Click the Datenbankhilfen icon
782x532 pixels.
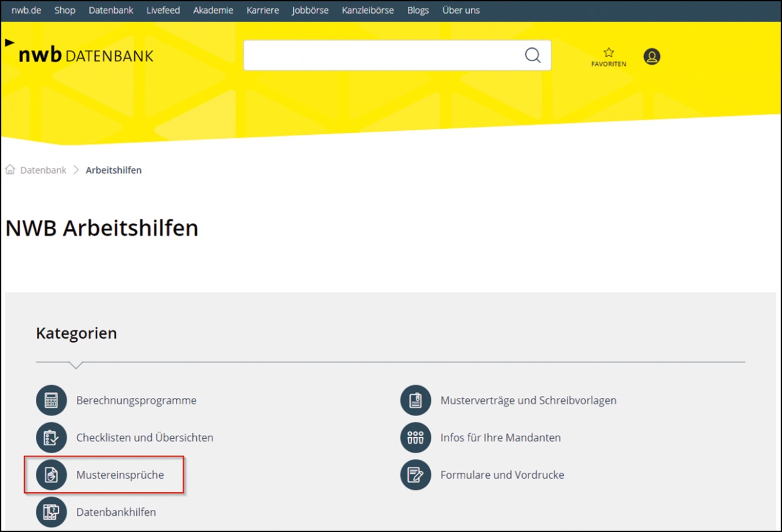(x=51, y=512)
